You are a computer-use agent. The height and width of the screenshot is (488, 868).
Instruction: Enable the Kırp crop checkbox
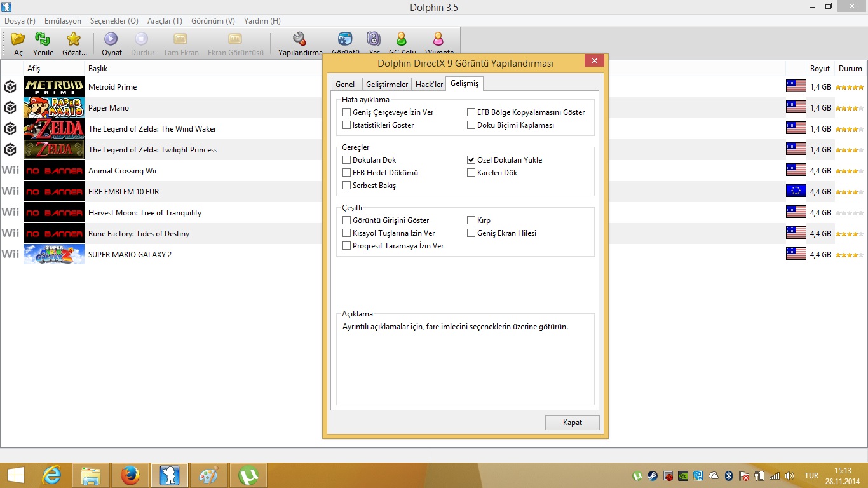[471, 220]
